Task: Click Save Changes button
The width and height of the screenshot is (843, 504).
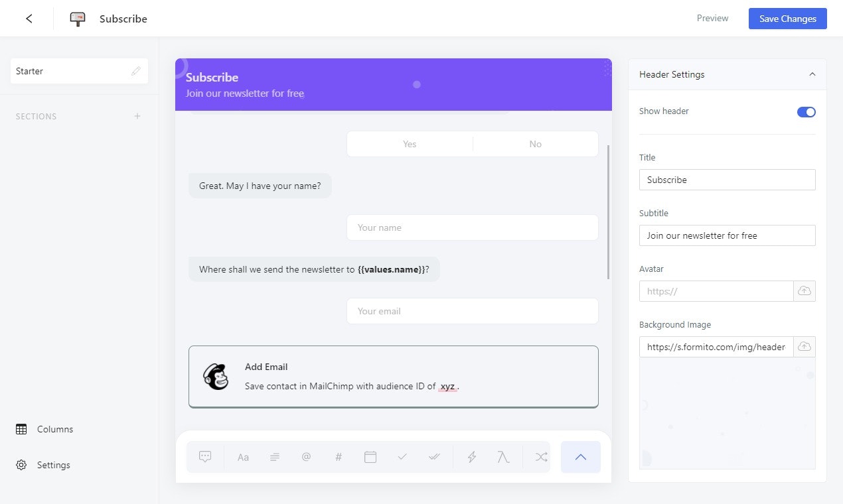Action: pyautogui.click(x=788, y=19)
